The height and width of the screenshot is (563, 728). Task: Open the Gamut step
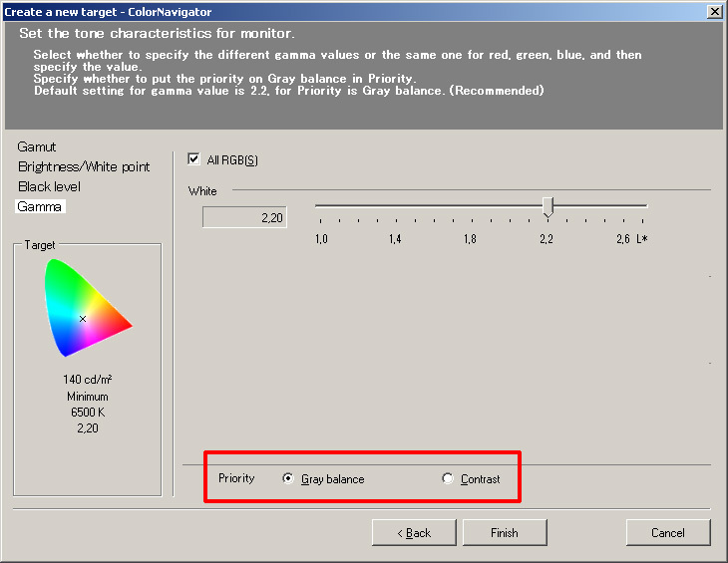(37, 147)
